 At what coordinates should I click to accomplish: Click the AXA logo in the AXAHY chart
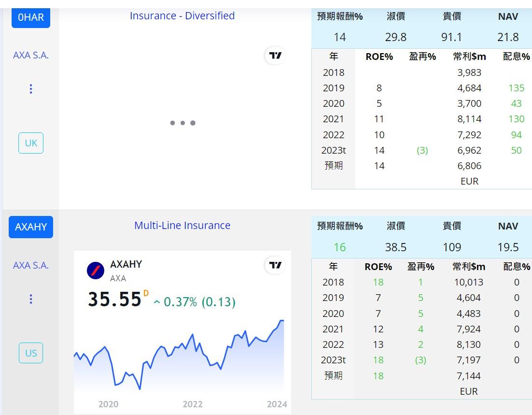(96, 271)
